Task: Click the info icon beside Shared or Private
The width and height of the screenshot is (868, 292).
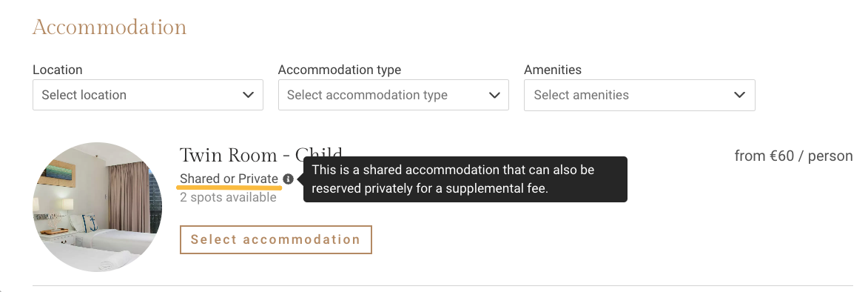Action: click(288, 179)
